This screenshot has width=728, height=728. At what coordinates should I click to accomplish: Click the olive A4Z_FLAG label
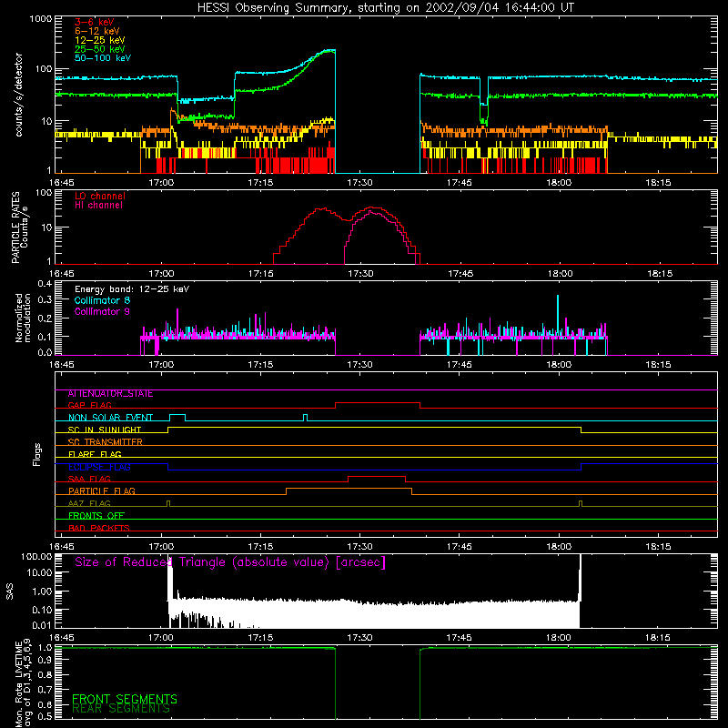pyautogui.click(x=89, y=503)
